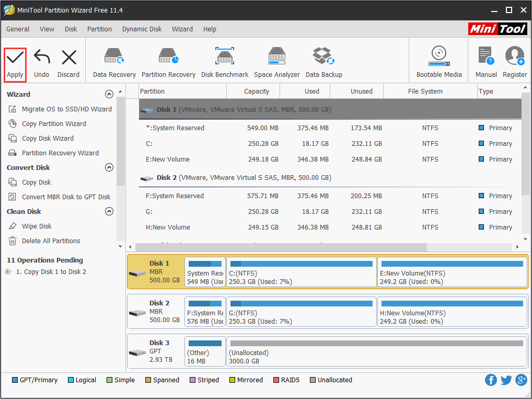532x399 pixels.
Task: Click the Undo arrow icon
Action: point(41,58)
